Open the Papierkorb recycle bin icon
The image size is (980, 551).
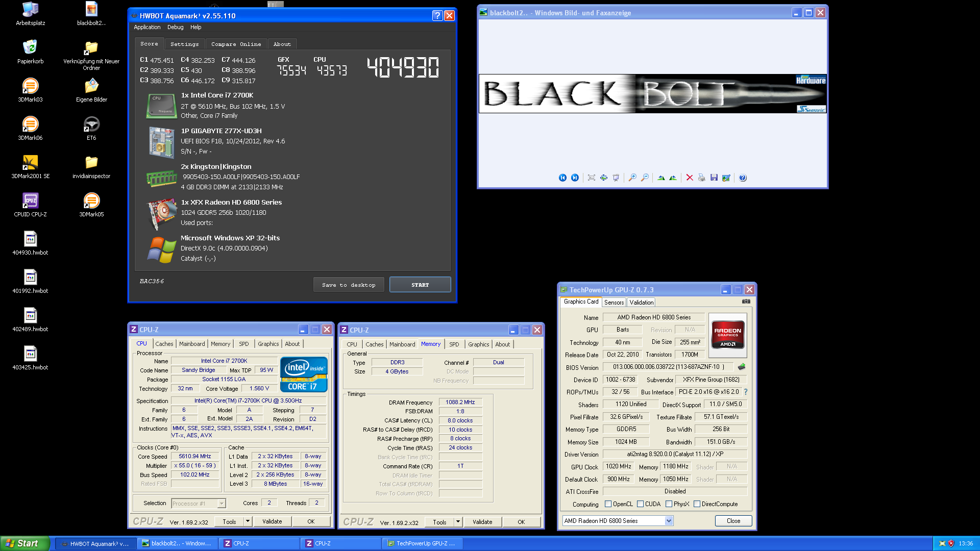pyautogui.click(x=30, y=52)
